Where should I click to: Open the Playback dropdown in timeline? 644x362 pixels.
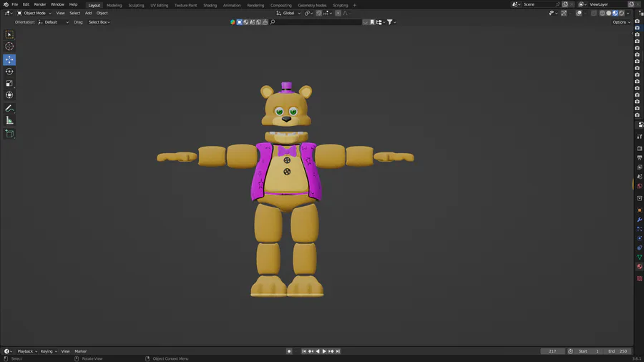pos(27,351)
